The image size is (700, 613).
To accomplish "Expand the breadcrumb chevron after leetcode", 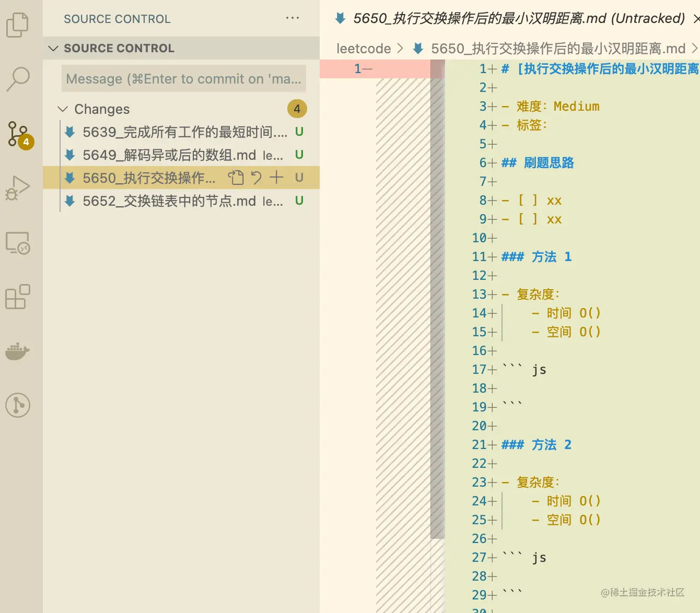I will pos(400,49).
